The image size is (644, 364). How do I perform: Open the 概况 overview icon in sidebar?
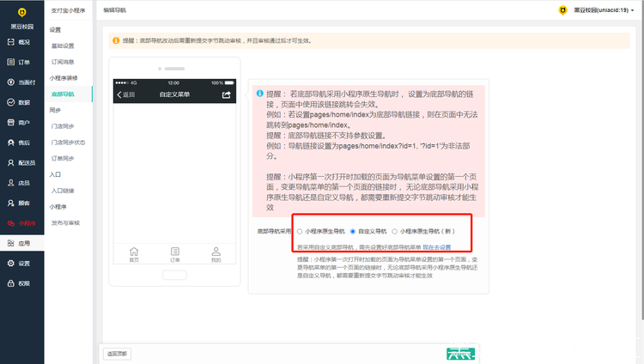pyautogui.click(x=11, y=42)
